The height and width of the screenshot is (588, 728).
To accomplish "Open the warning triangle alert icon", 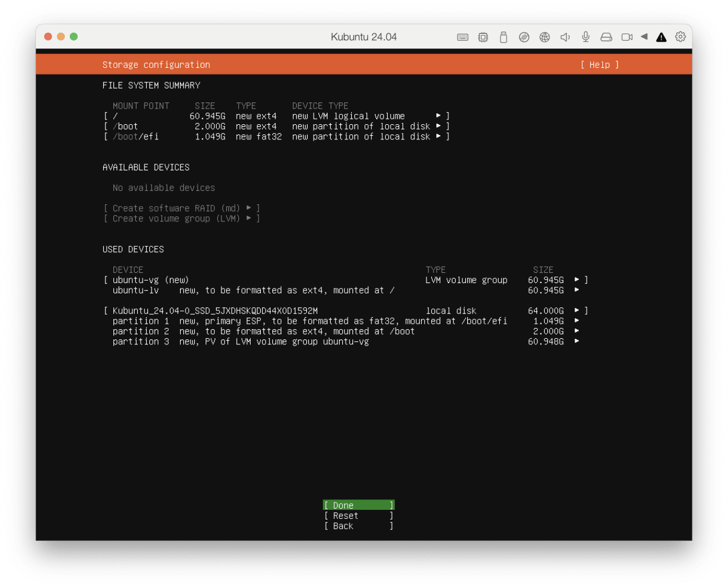I will (x=661, y=37).
